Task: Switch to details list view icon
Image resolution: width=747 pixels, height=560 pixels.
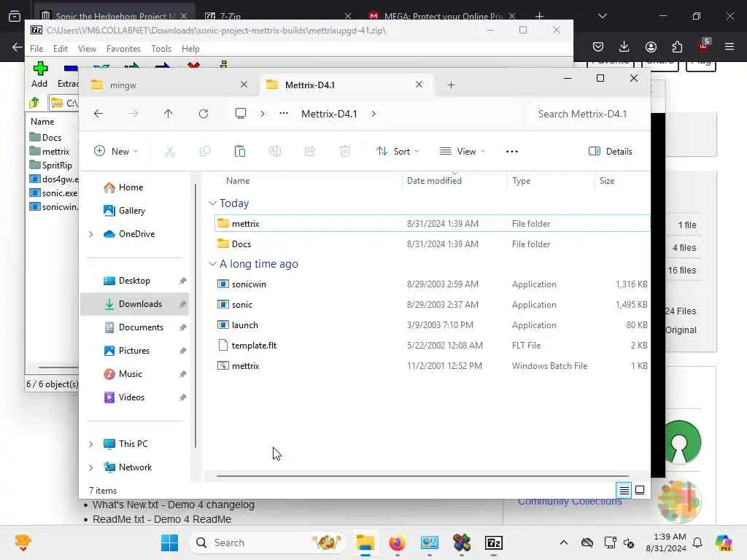Action: coord(624,489)
